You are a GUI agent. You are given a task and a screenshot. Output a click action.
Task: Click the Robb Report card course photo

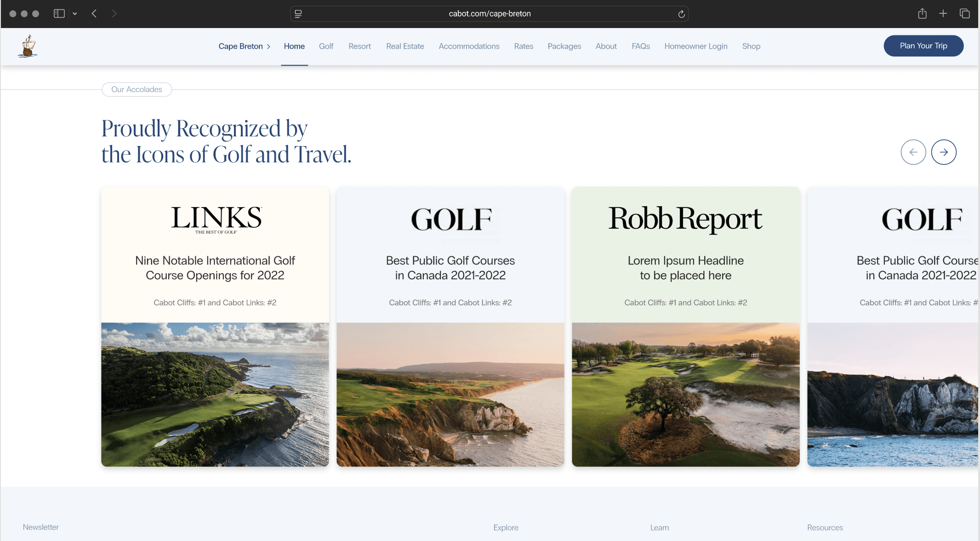(685, 394)
